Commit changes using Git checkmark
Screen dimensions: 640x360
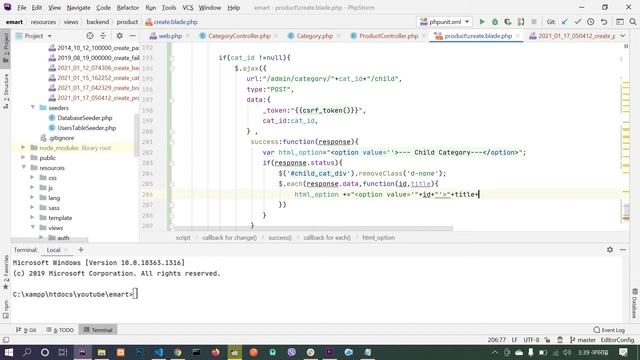(x=578, y=22)
